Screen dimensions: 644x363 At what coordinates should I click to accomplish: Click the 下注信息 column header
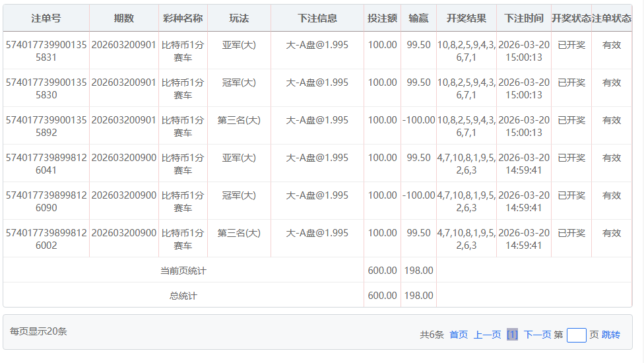317,18
